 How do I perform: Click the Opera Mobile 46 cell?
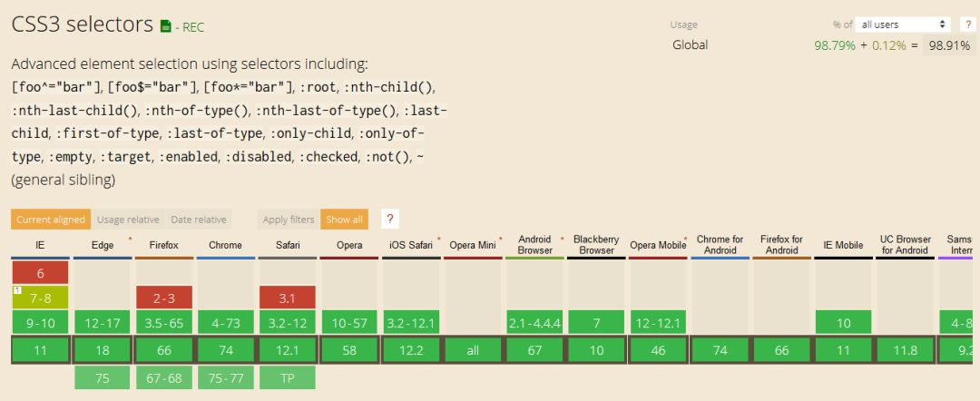[658, 350]
